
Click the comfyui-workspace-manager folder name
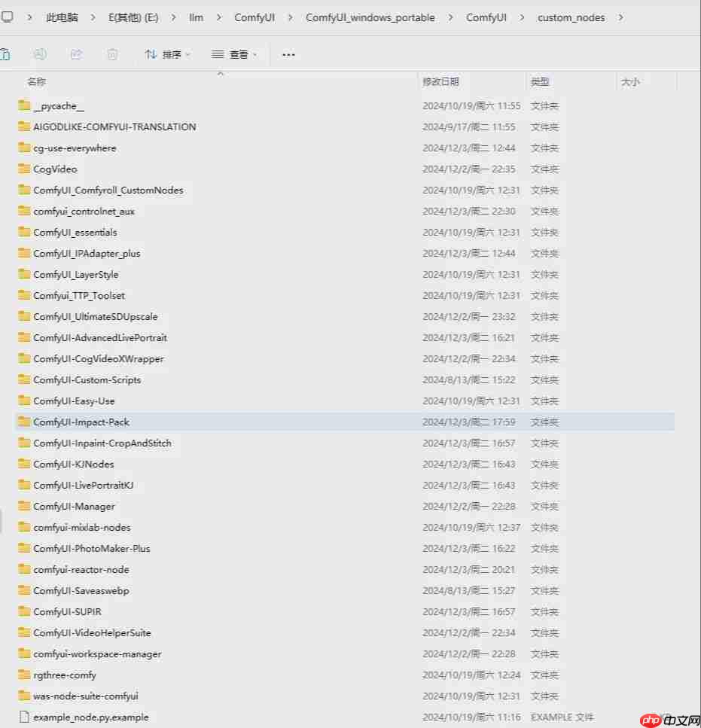[x=97, y=653]
